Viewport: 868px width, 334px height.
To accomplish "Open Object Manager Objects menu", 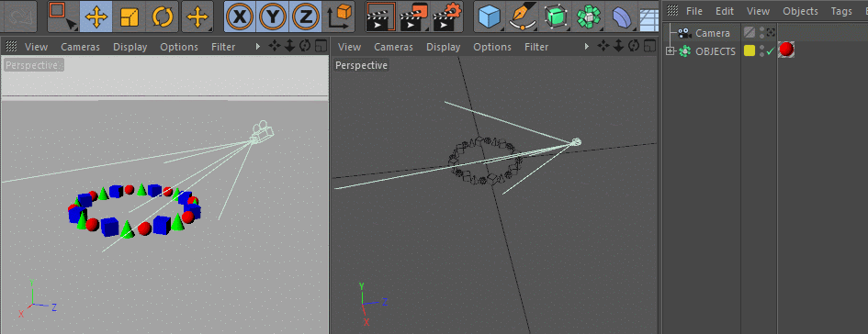I will pos(800,11).
